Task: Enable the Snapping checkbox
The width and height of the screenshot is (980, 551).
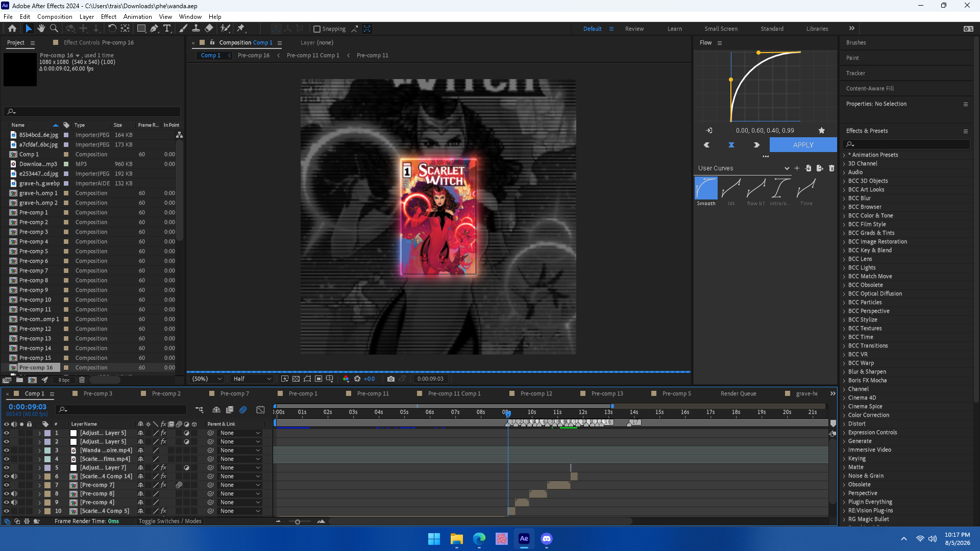Action: 317,29
